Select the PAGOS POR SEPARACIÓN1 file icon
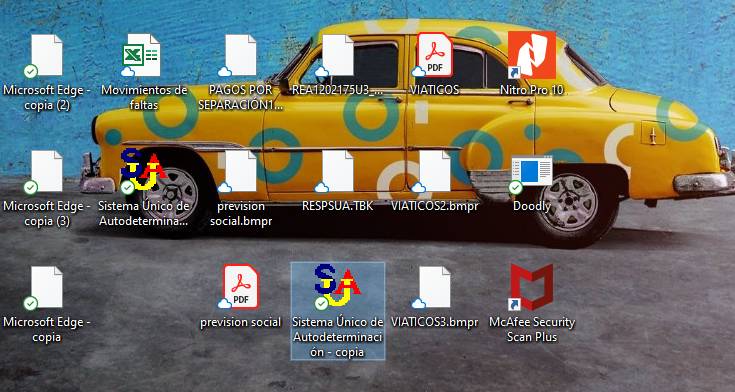The width and height of the screenshot is (735, 392). [x=240, y=55]
